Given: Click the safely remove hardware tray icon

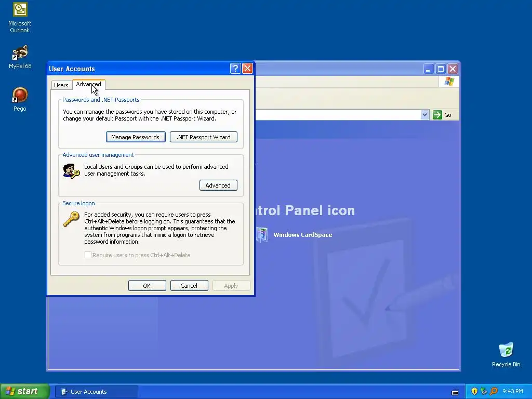Looking at the screenshot, I should coord(484,391).
